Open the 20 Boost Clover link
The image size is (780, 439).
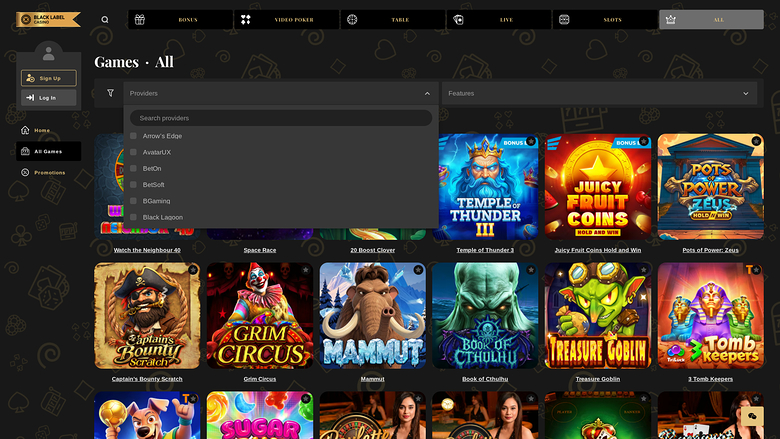tap(373, 250)
